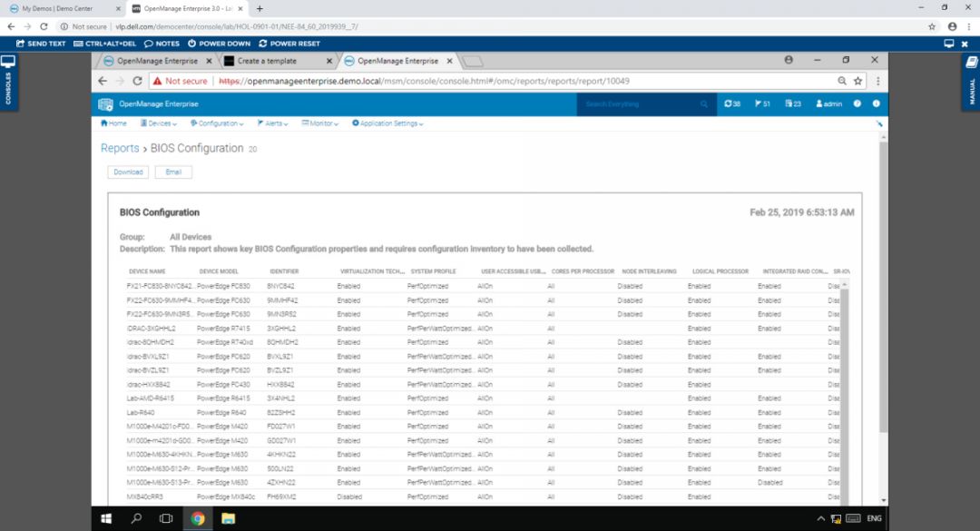Screen dimensions: 980x531
Task: Click the NODE INTERLEAVING column header
Action: 650,271
